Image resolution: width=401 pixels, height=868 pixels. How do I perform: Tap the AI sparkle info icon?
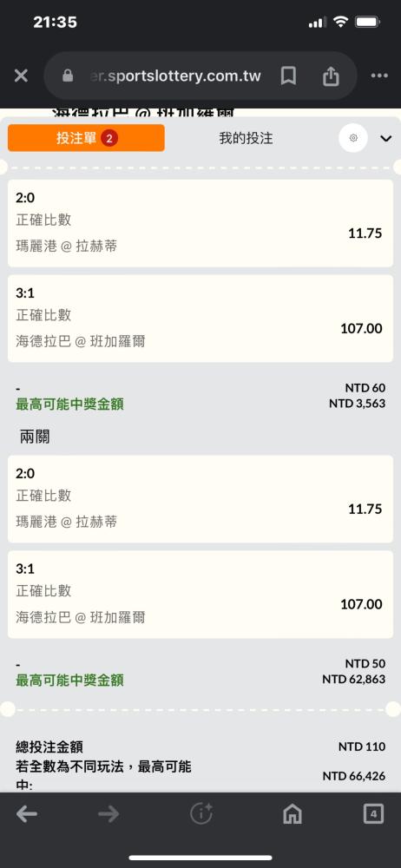(201, 813)
